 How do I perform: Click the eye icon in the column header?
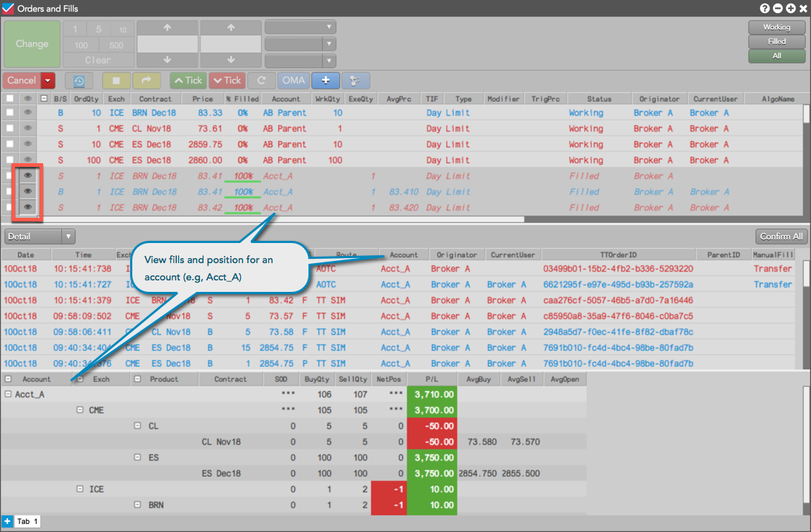click(x=28, y=98)
